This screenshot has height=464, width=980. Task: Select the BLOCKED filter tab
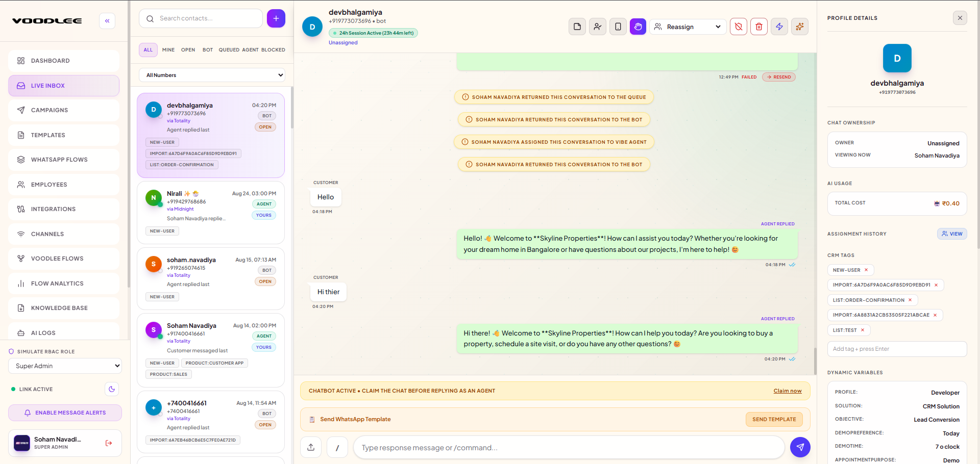tap(273, 50)
